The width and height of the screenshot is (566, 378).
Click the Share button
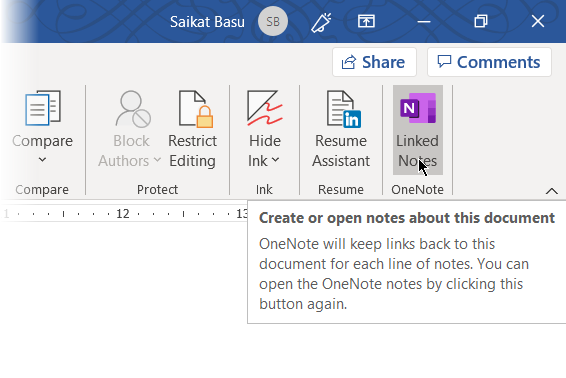[x=374, y=62]
